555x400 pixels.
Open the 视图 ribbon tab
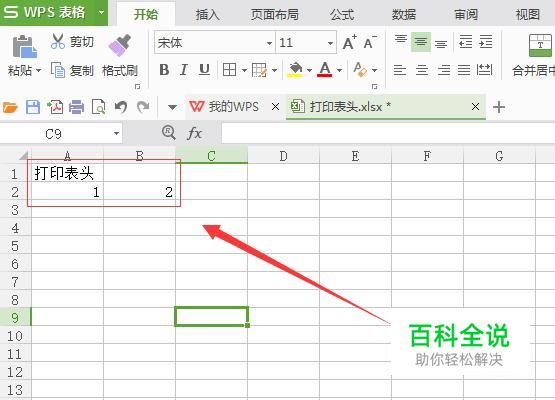[x=527, y=15]
